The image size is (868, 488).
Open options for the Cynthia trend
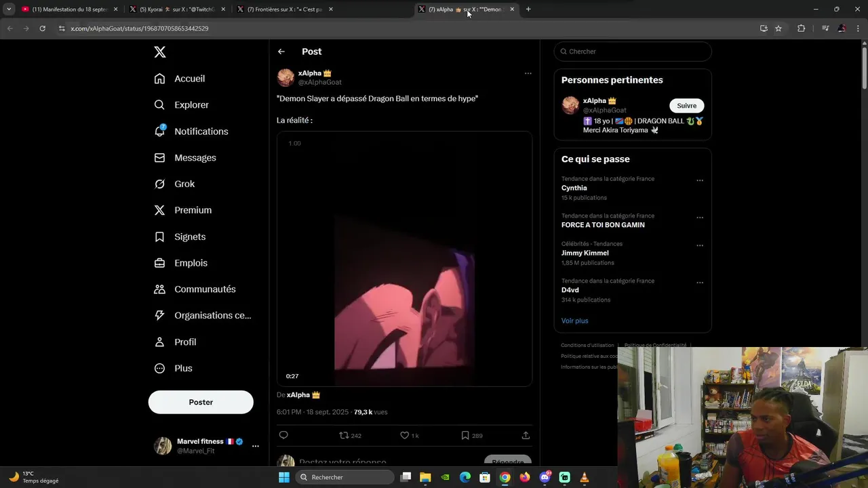700,181
